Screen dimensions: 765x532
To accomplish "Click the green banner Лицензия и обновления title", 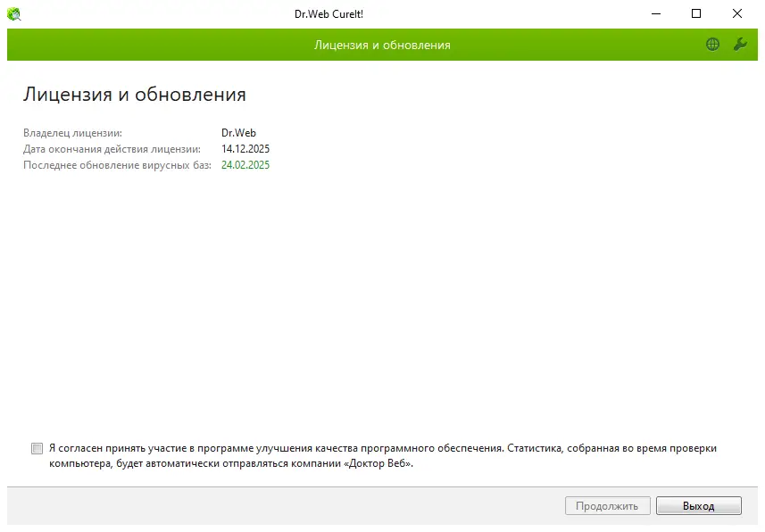I will tap(382, 45).
